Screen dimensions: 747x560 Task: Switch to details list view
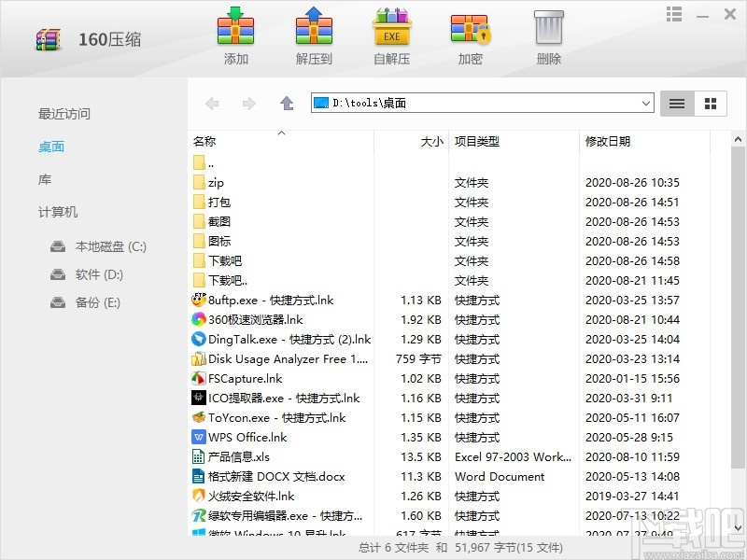click(676, 104)
